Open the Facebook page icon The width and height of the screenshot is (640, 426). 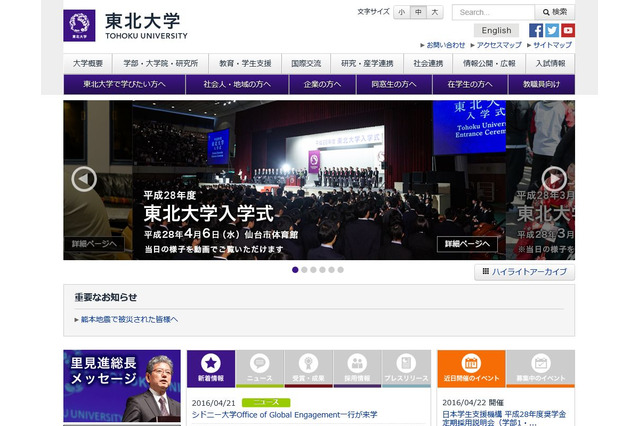pyautogui.click(x=536, y=30)
